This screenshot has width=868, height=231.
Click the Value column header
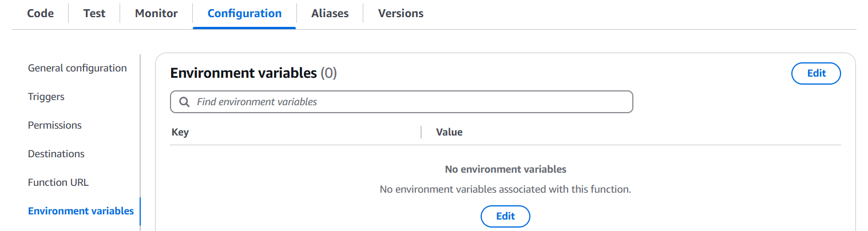(x=449, y=132)
